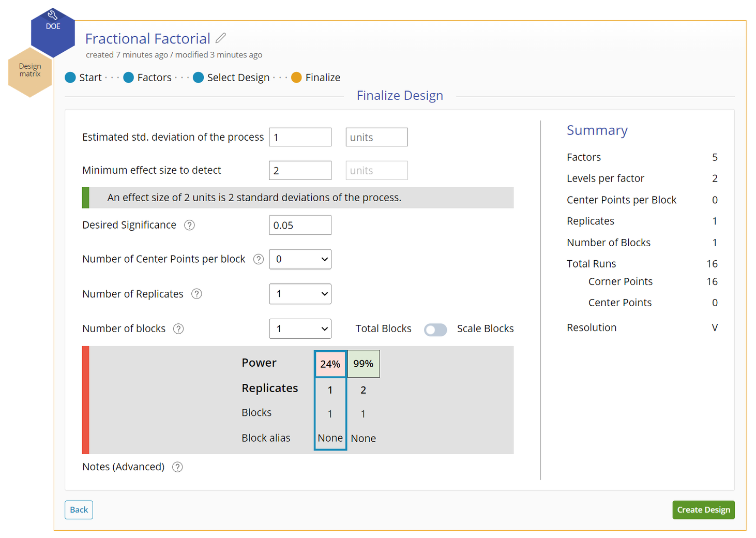
Task: Edit the Fractional Factorial title pencil icon
Action: pyautogui.click(x=221, y=38)
